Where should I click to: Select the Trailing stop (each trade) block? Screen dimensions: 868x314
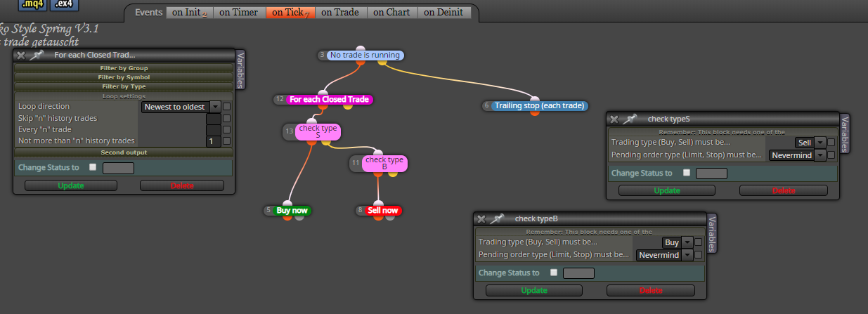coord(540,106)
